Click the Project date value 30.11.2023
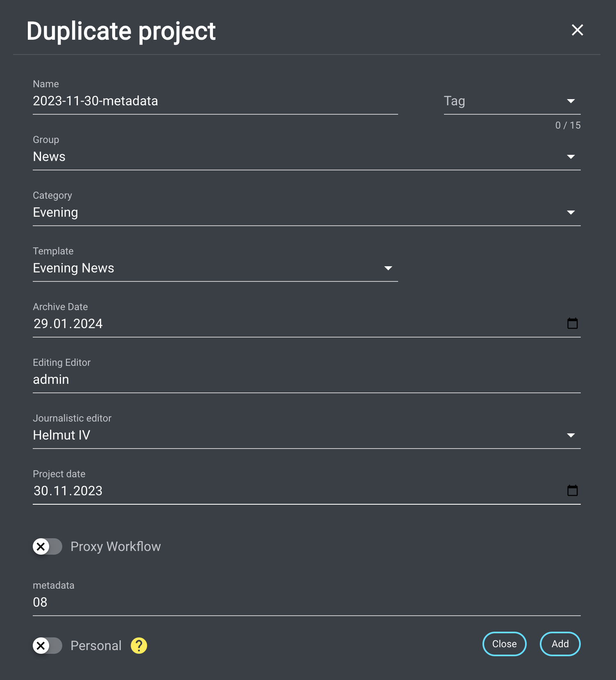616x680 pixels. (x=68, y=491)
